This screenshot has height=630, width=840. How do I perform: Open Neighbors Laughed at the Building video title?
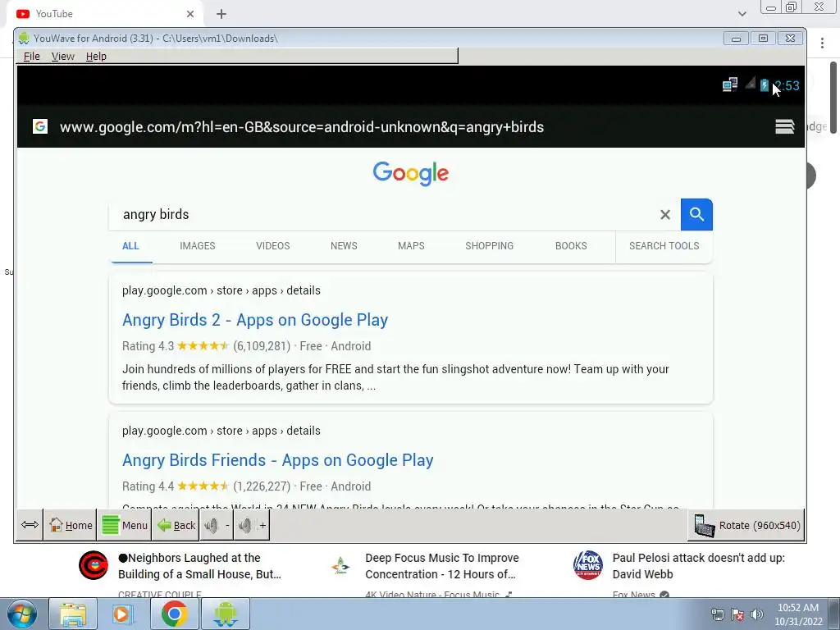tap(199, 566)
